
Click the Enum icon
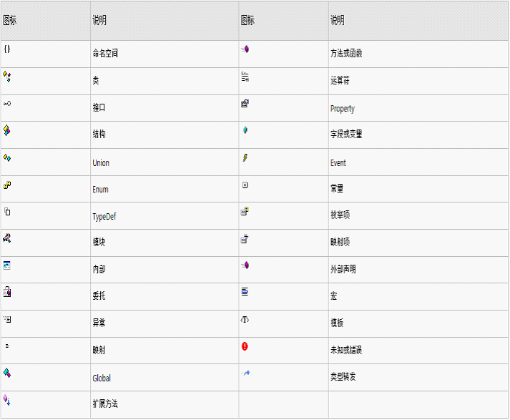7,185
